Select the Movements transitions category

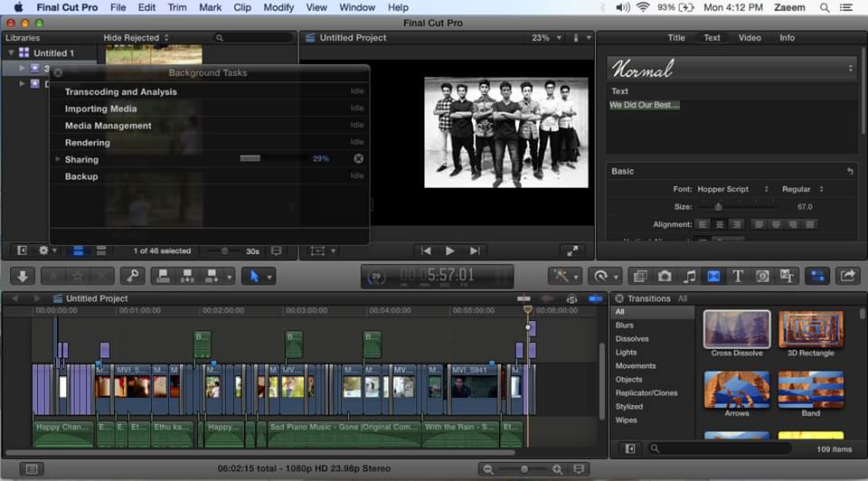(x=636, y=366)
